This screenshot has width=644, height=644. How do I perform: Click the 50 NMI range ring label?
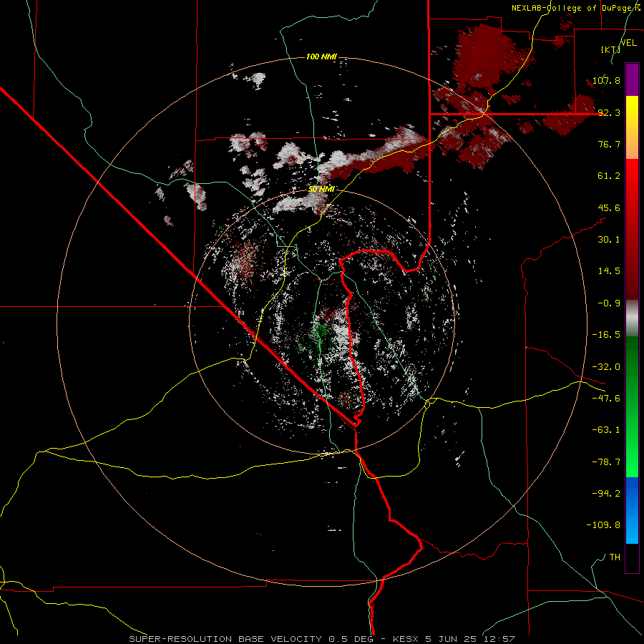tap(321, 189)
